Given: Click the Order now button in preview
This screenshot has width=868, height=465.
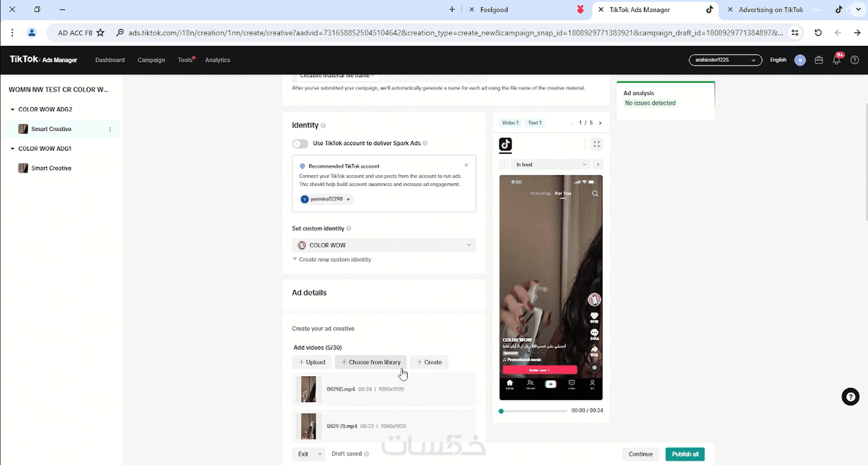Looking at the screenshot, I should tap(540, 370).
